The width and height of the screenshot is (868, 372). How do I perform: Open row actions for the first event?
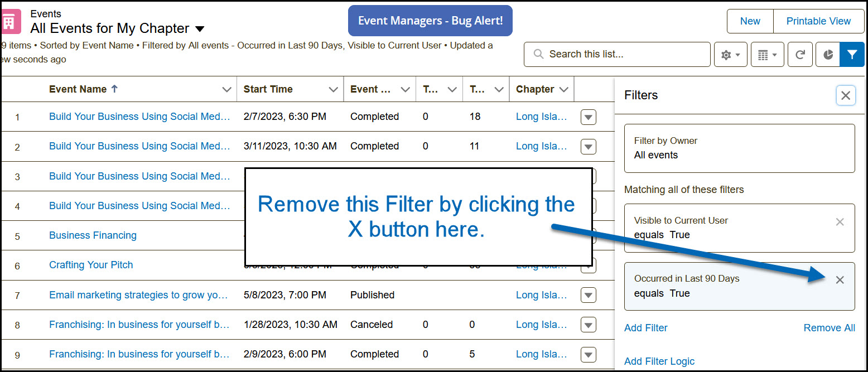pos(589,117)
